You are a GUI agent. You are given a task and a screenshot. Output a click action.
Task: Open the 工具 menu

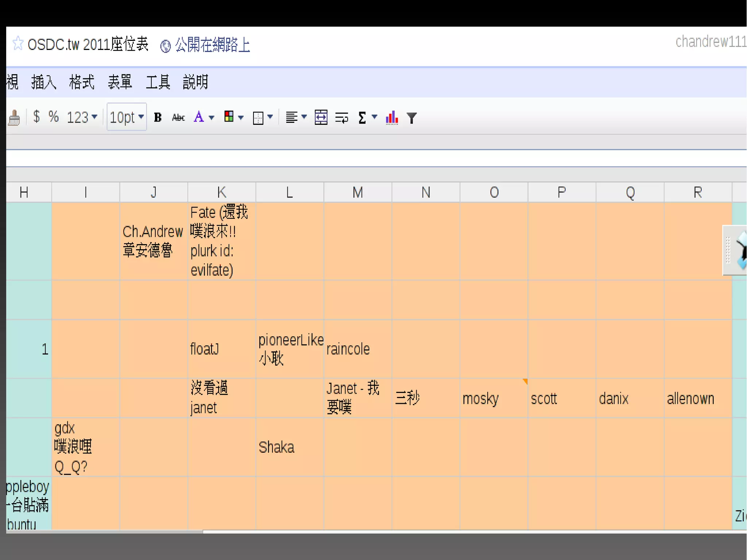158,82
